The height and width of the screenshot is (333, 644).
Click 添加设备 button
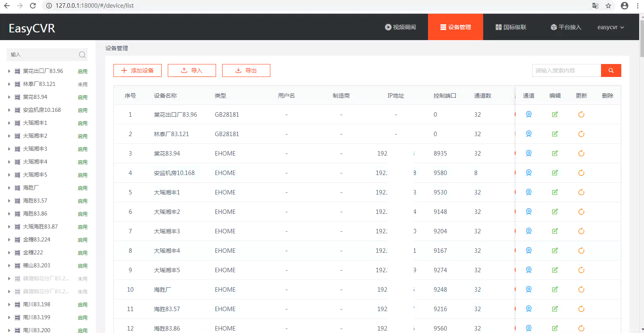point(137,70)
